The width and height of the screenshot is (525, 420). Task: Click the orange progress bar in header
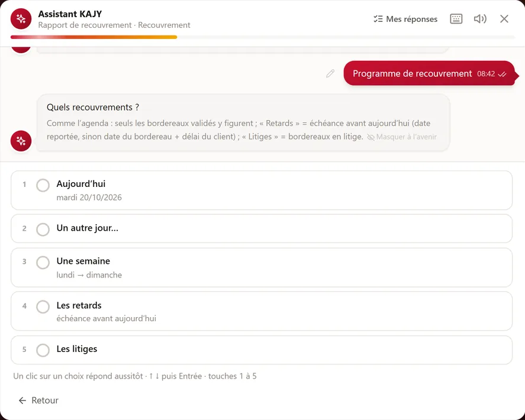94,37
